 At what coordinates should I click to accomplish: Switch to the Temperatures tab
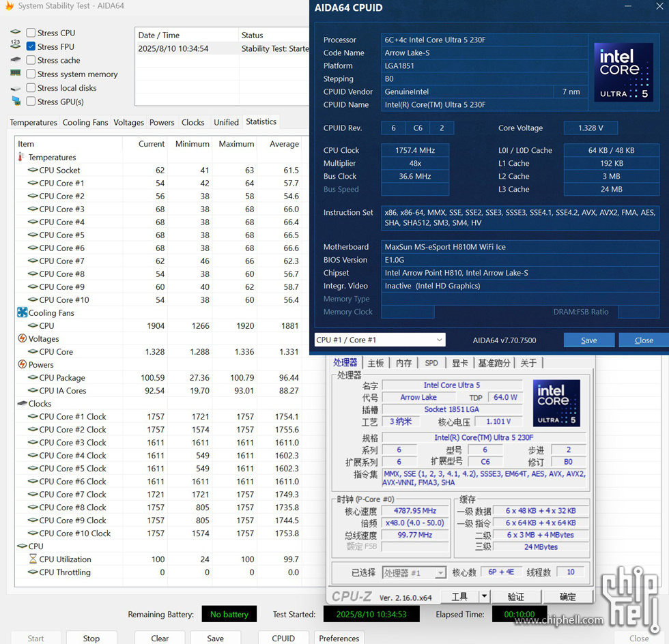[x=33, y=122]
